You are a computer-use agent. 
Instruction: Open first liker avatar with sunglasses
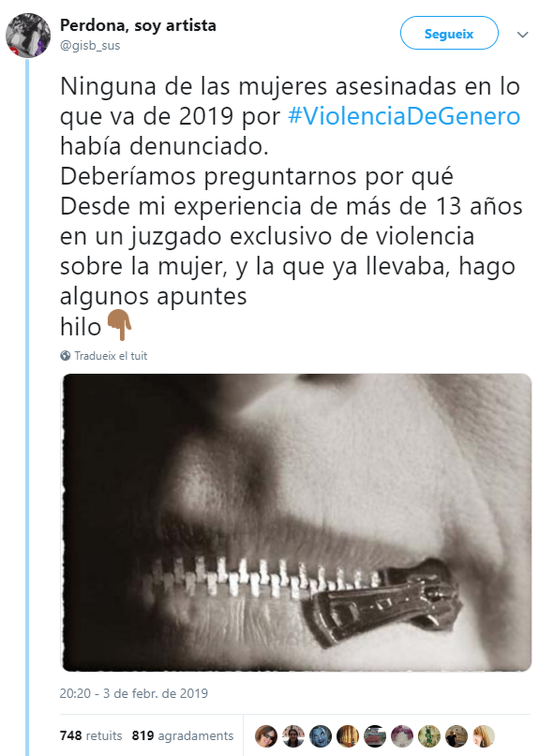[266, 736]
